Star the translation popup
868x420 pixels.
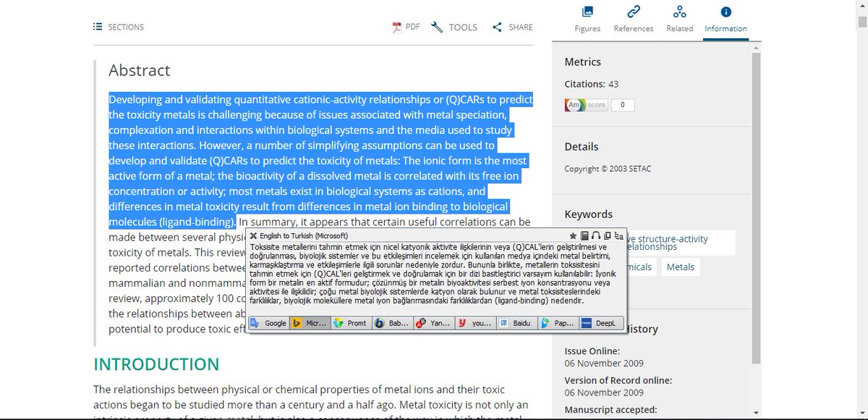(573, 236)
